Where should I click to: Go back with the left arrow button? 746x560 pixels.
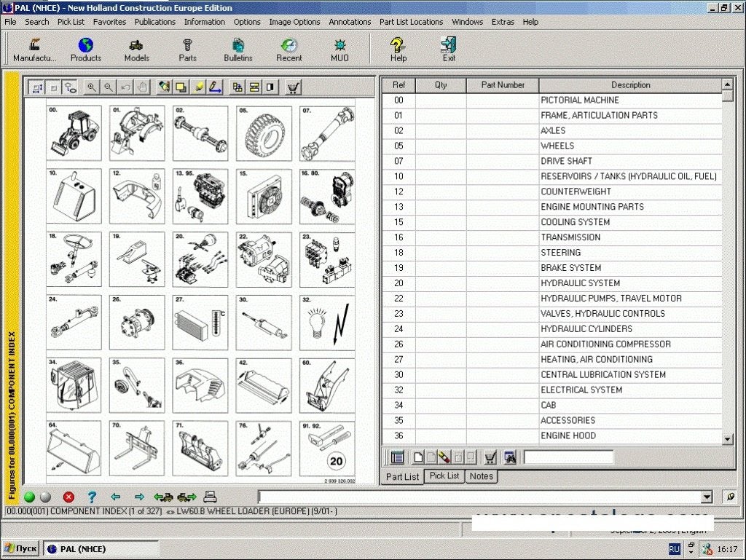point(115,497)
